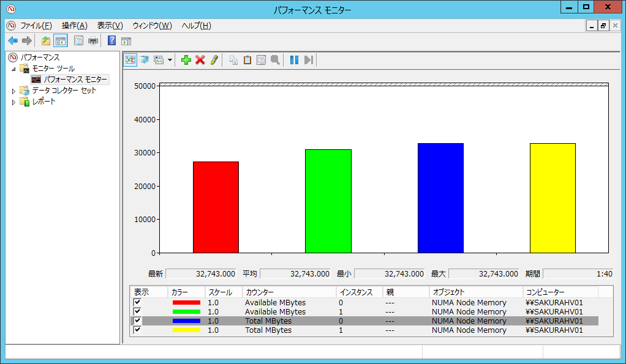Click the Update Data step icon

309,60
